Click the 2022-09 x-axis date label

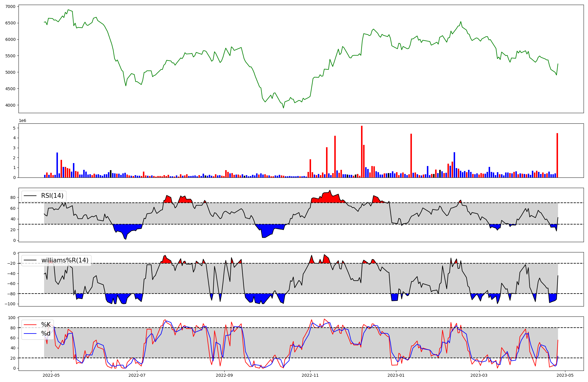point(225,375)
